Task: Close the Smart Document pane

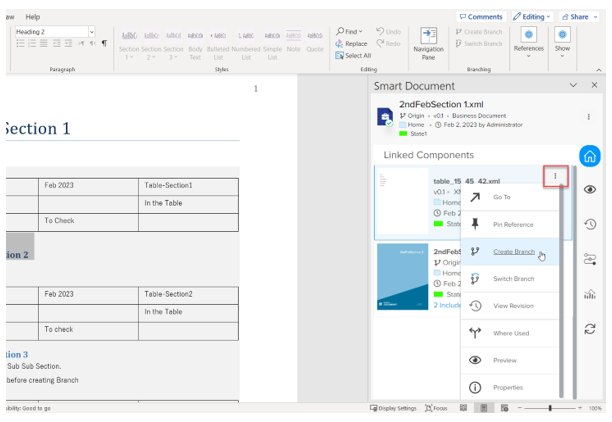Action: 594,85
